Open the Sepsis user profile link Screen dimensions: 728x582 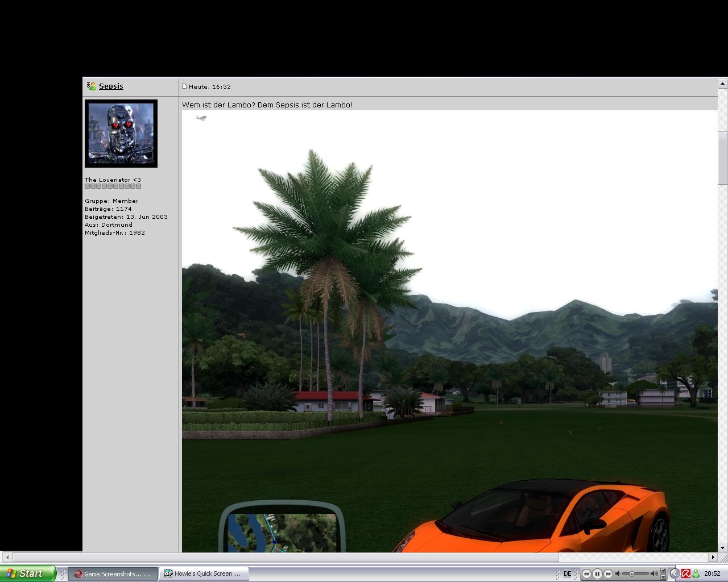click(111, 86)
